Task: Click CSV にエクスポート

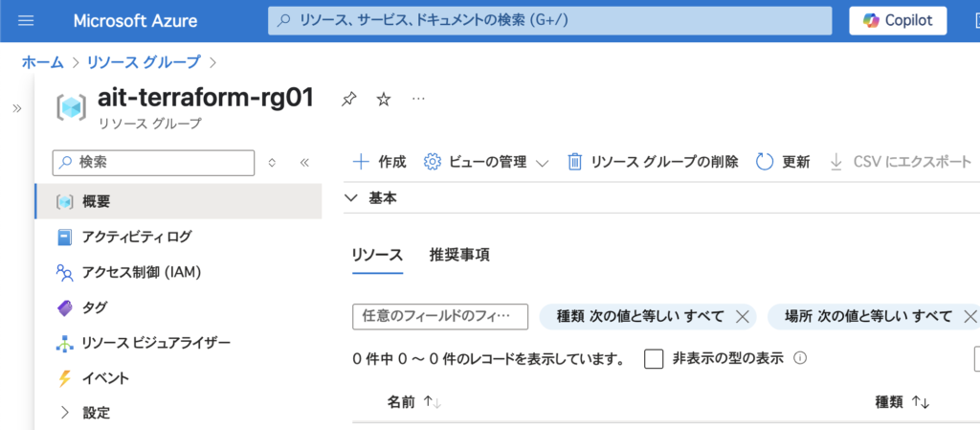Action: pos(901,163)
